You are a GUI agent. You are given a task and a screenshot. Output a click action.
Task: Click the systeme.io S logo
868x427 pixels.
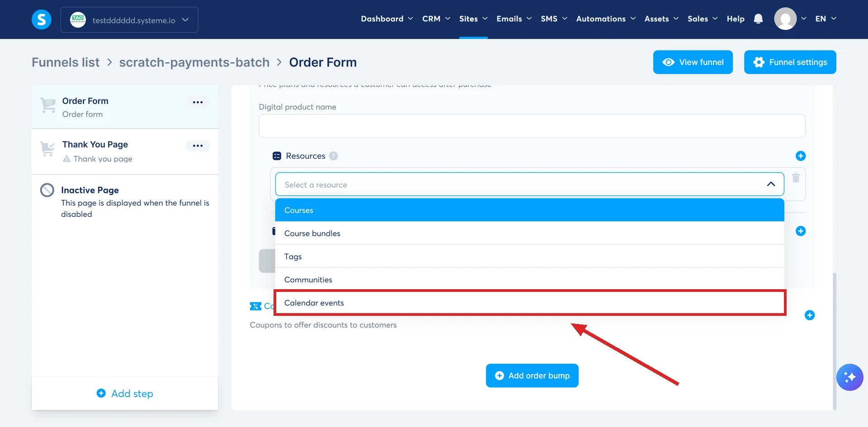pyautogui.click(x=42, y=19)
